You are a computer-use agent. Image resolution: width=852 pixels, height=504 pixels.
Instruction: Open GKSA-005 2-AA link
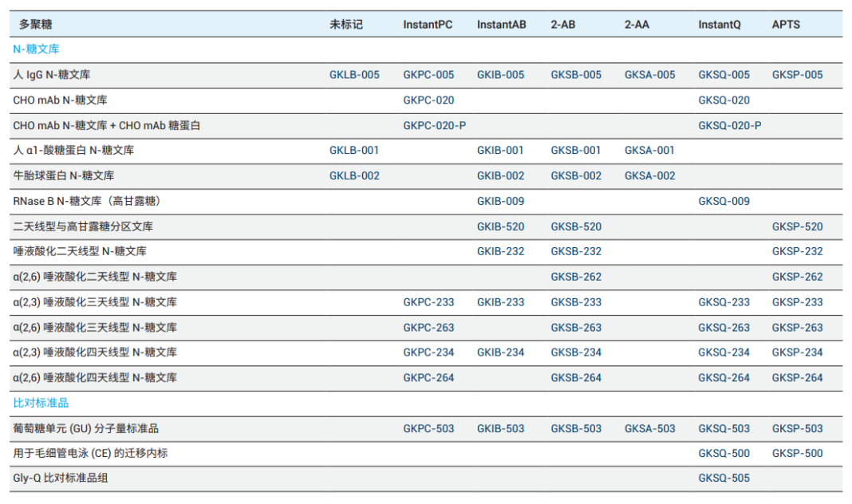pyautogui.click(x=650, y=75)
